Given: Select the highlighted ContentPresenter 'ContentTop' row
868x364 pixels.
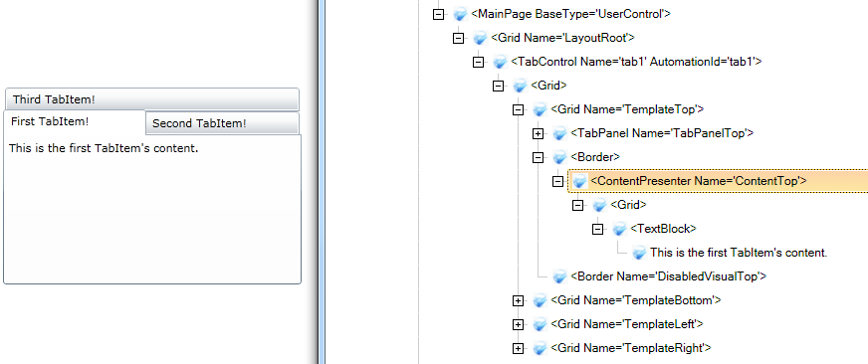Looking at the screenshot, I should (718, 181).
